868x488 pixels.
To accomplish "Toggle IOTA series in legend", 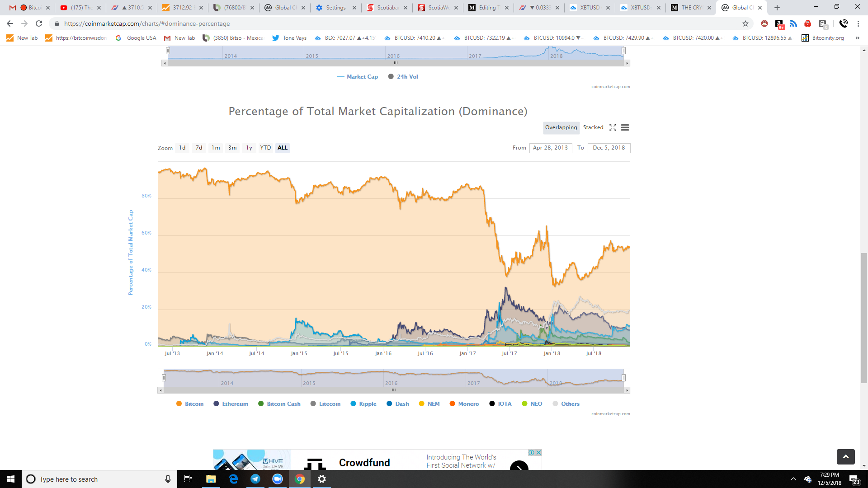I will coord(500,404).
